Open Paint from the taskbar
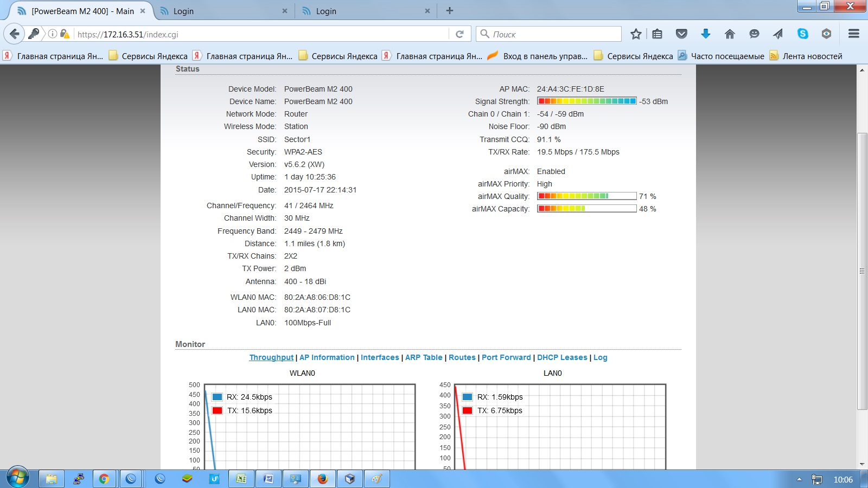Viewport: 868px width, 488px height. click(376, 479)
